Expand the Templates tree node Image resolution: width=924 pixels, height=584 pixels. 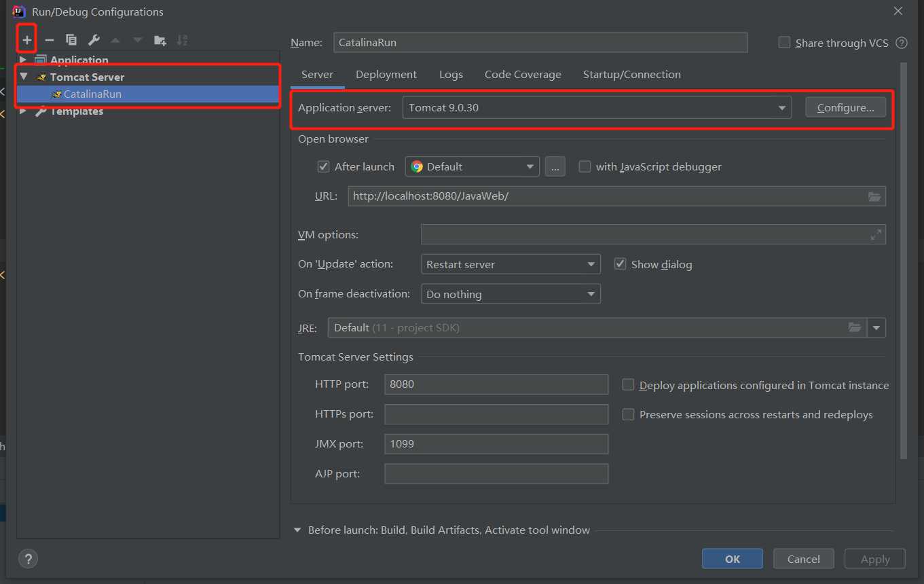pos(23,111)
